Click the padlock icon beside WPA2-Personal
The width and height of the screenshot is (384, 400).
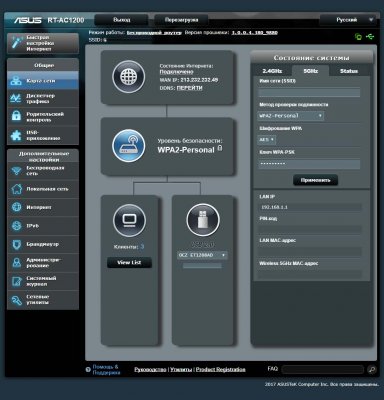(220, 148)
